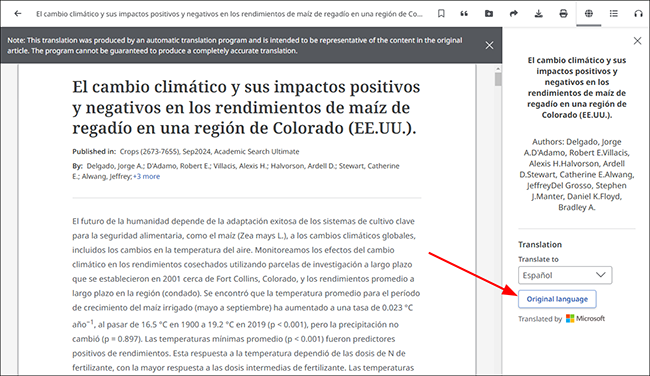
Task: Click the side panel article title
Action: click(x=577, y=87)
